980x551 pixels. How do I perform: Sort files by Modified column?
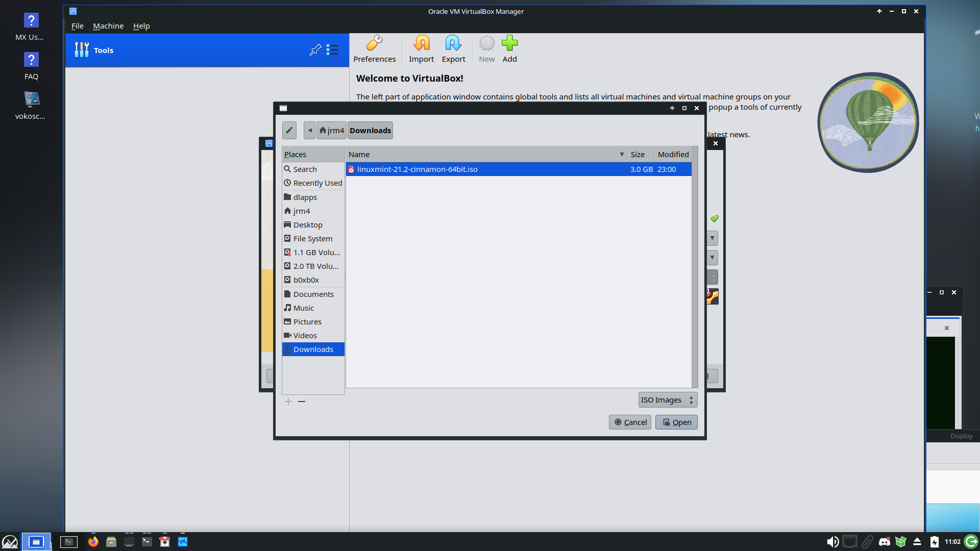pos(673,154)
